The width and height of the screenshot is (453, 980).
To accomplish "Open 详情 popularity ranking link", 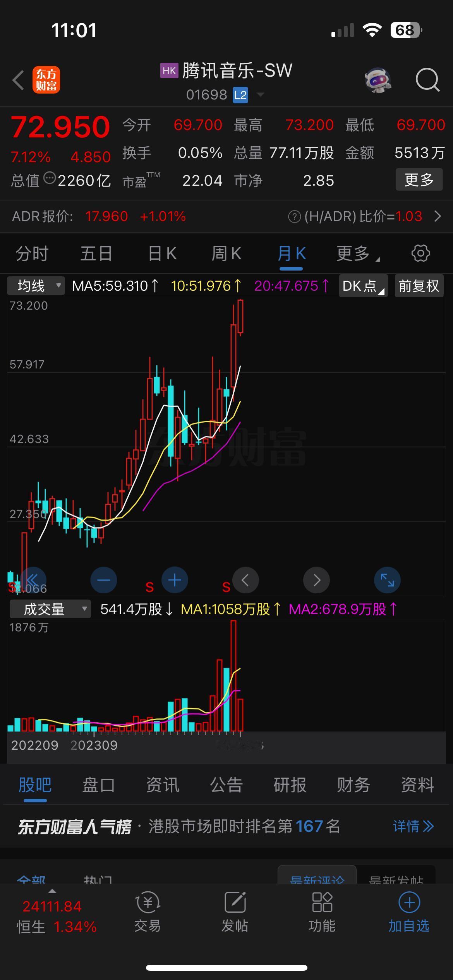I will click(413, 826).
